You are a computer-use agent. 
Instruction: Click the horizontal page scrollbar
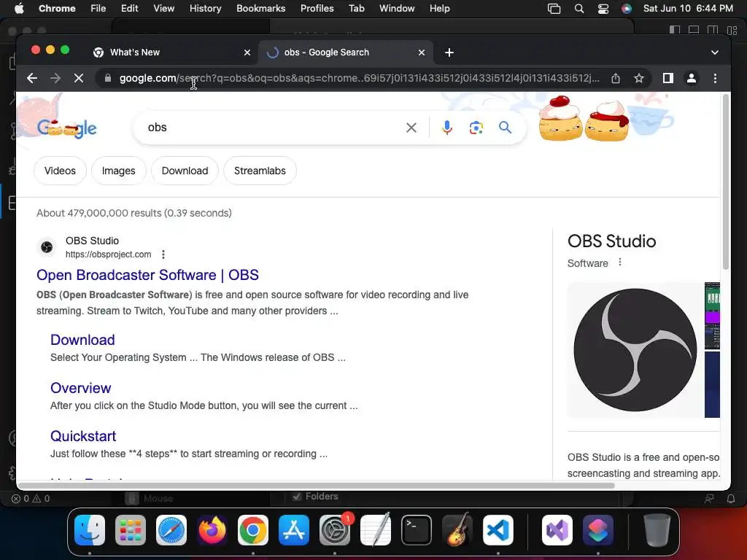pos(316,486)
